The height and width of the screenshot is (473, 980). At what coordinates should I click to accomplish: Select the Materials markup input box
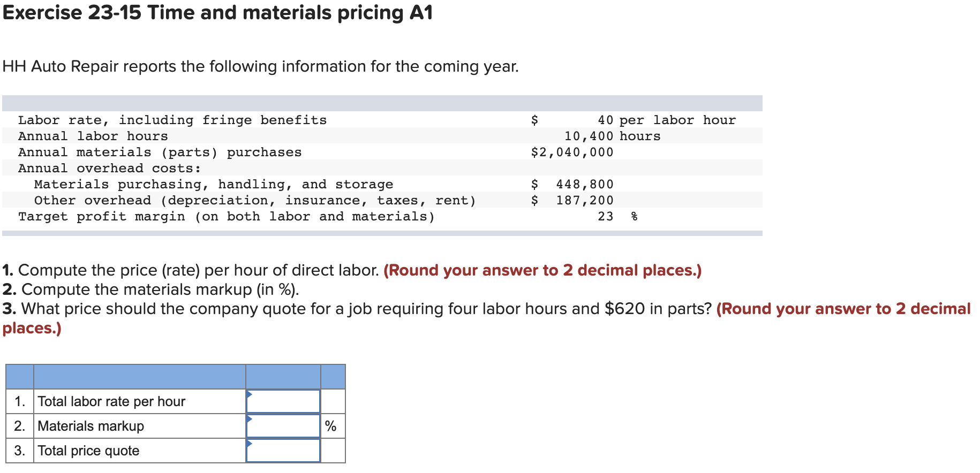pyautogui.click(x=283, y=425)
